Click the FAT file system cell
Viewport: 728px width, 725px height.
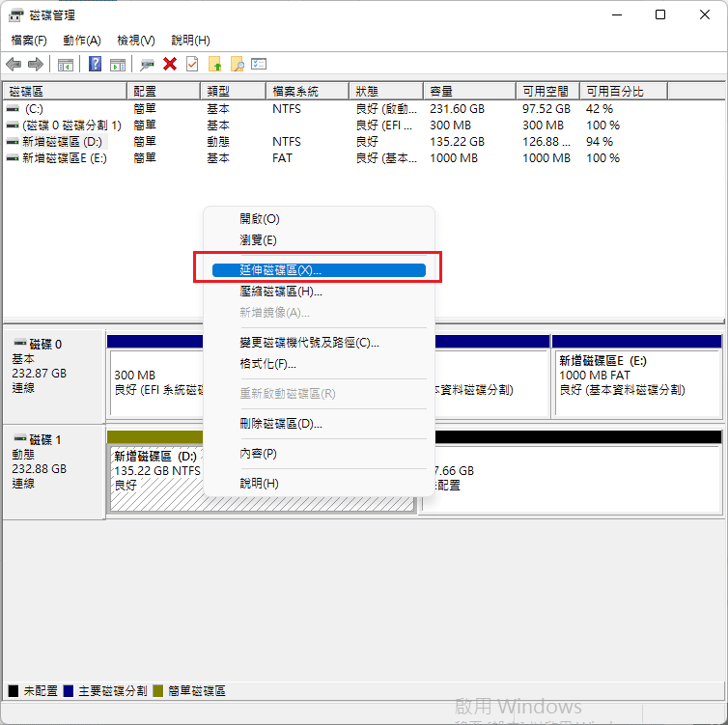click(x=282, y=158)
